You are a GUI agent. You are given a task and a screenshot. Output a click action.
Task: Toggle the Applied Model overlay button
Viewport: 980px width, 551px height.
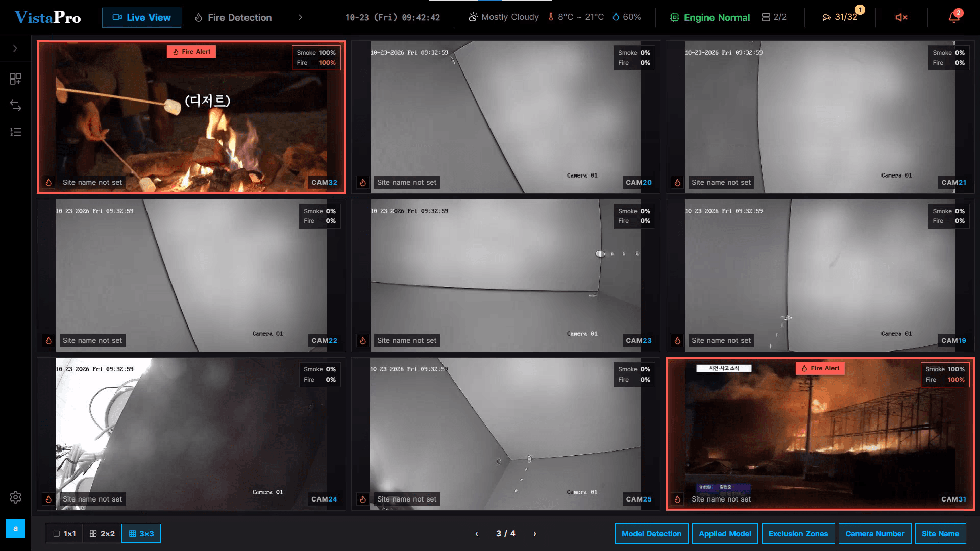point(725,534)
